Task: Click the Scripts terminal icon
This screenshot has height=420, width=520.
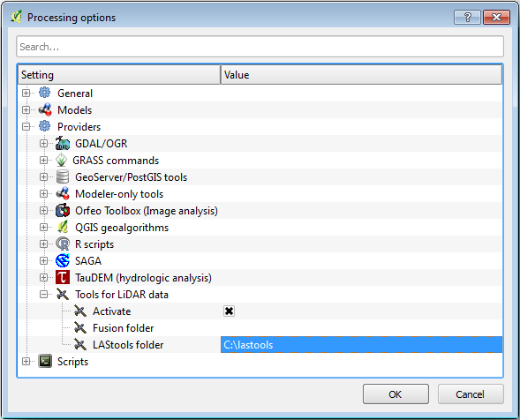Action: (45, 362)
